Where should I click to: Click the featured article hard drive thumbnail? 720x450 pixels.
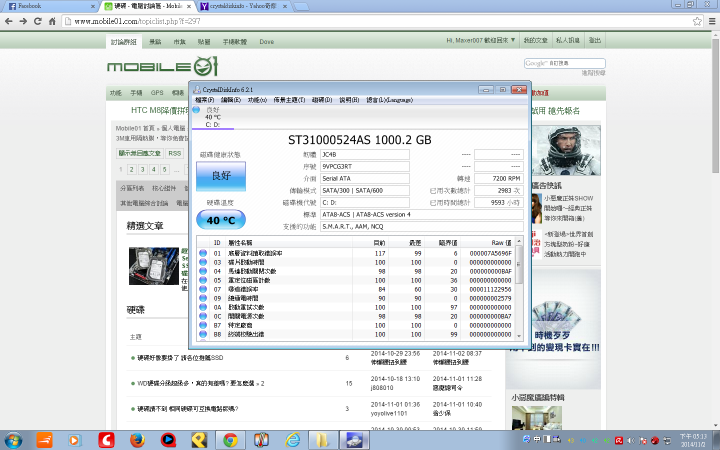pyautogui.click(x=154, y=266)
